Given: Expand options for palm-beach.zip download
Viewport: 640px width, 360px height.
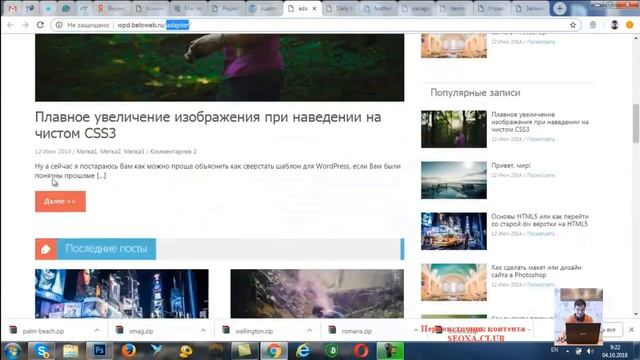Looking at the screenshot, I should point(97,330).
